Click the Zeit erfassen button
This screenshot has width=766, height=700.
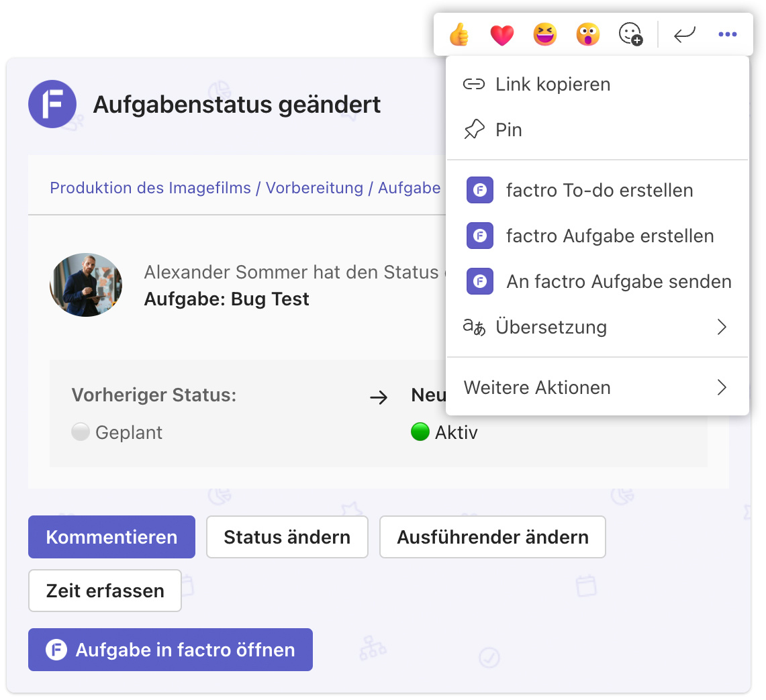coord(105,591)
